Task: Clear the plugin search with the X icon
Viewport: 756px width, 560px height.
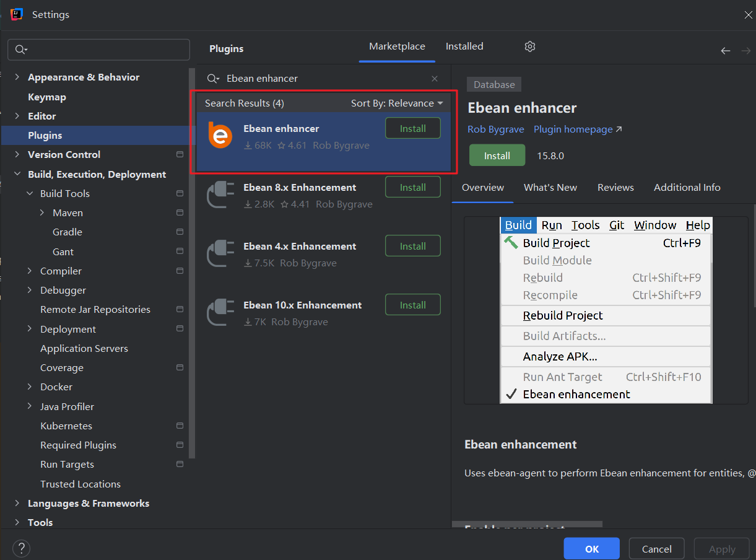Action: pos(435,79)
